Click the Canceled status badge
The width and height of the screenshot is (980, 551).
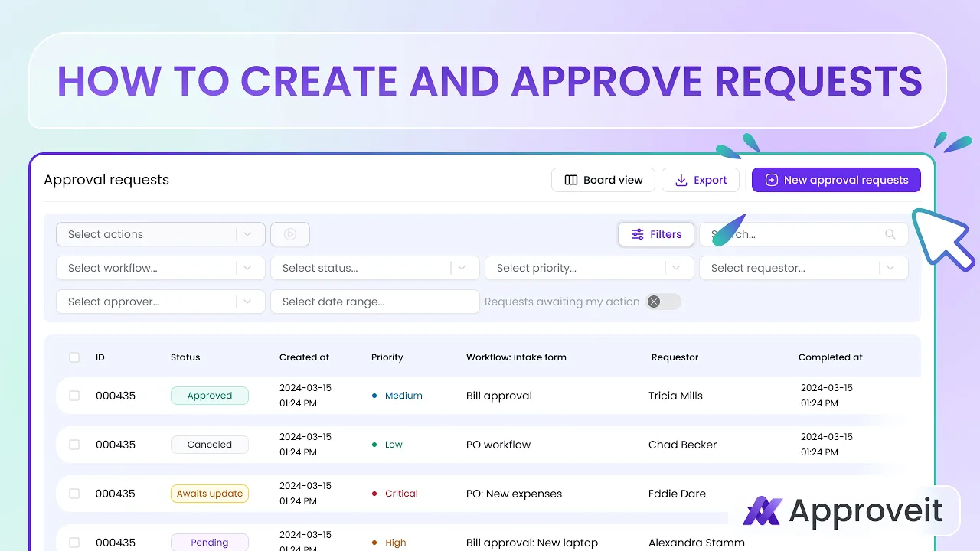(210, 445)
